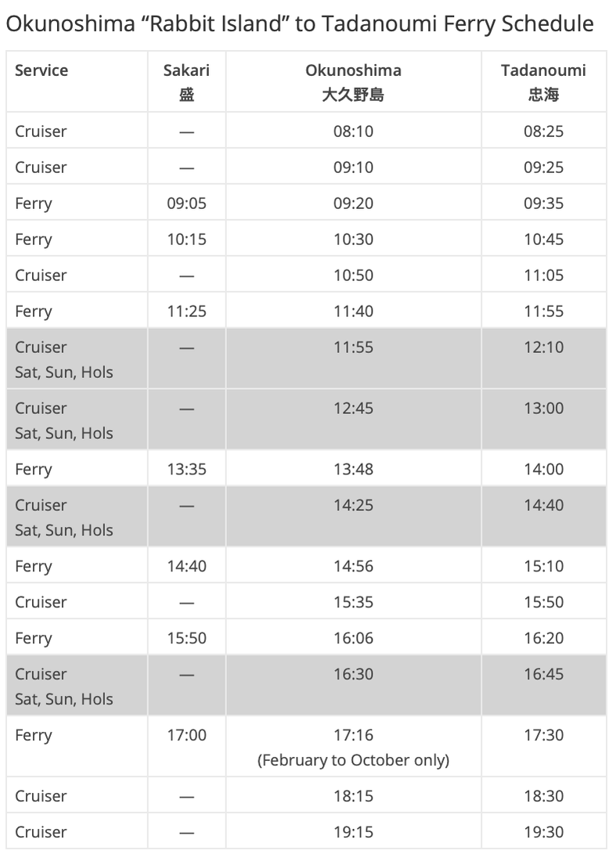Image resolution: width=616 pixels, height=854 pixels.
Task: Click the 11:25 Sakari departure cell
Action: [x=187, y=311]
